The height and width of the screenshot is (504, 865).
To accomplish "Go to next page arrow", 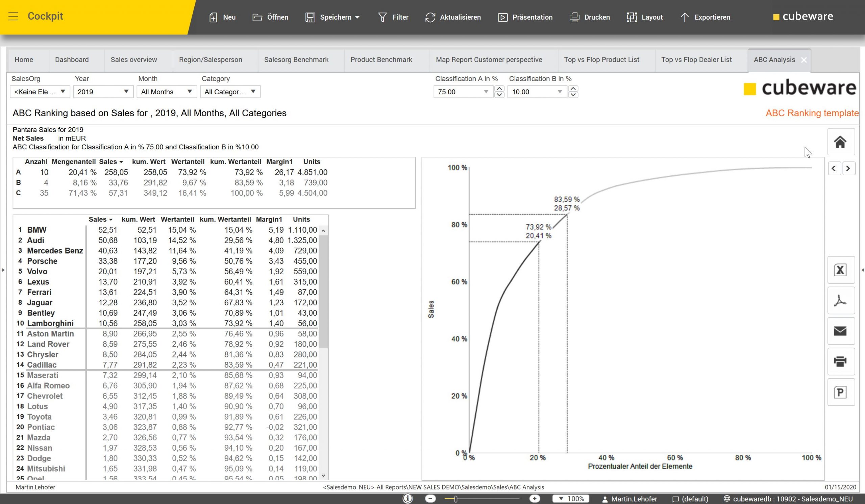I will pos(848,169).
